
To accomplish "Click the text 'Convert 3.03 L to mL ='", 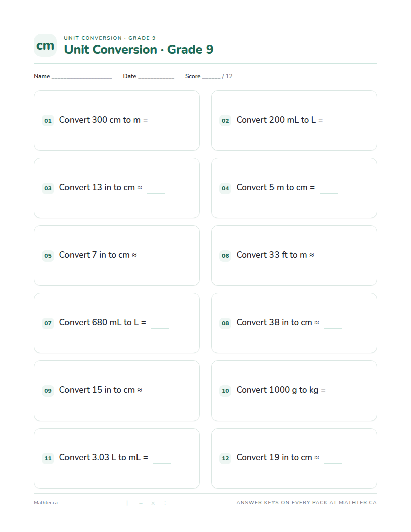I will (103, 458).
